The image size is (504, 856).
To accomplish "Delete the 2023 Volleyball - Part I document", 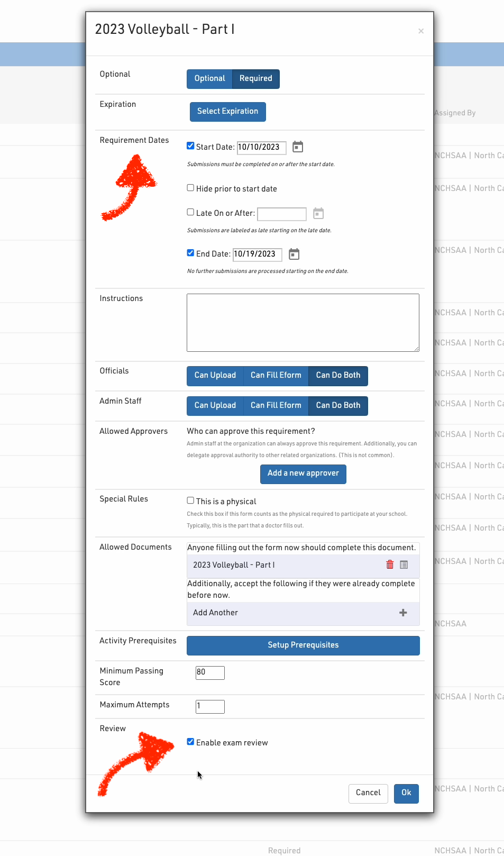I will point(390,564).
